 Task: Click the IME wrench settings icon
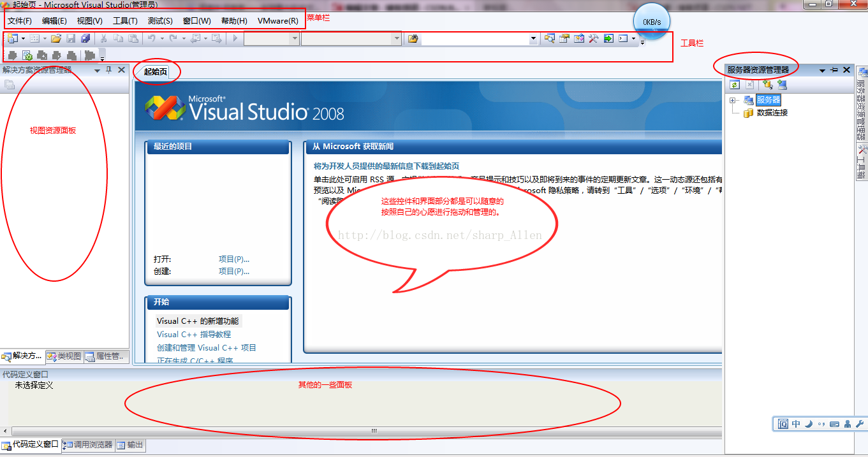click(860, 424)
